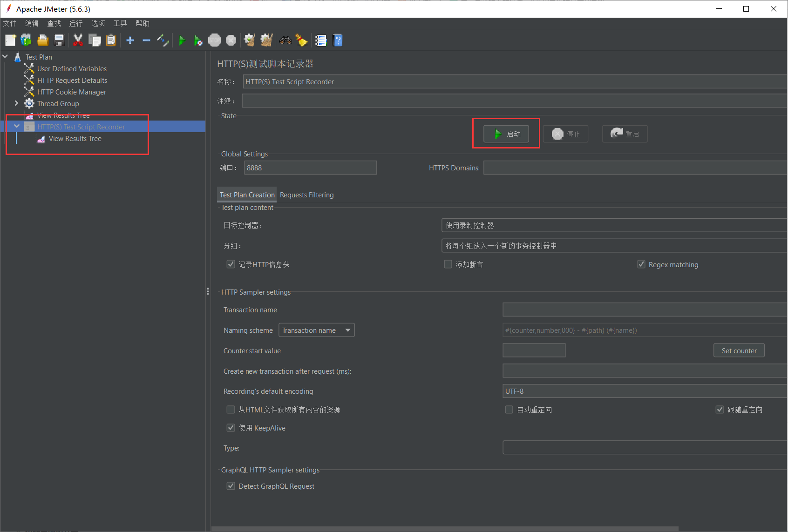Select View Results Tree under the Recorder
788x532 pixels.
[75, 139]
